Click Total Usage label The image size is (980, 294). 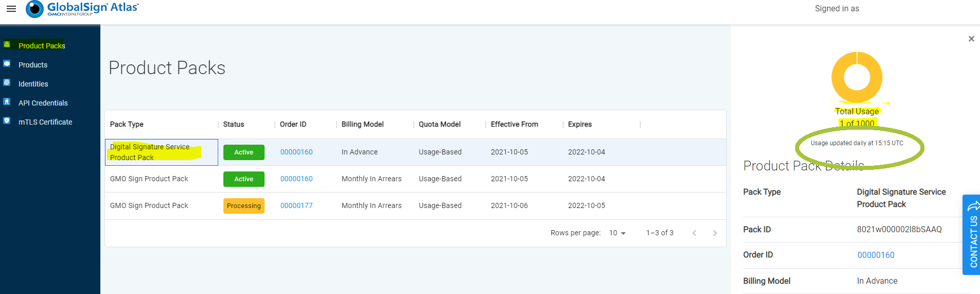[857, 111]
